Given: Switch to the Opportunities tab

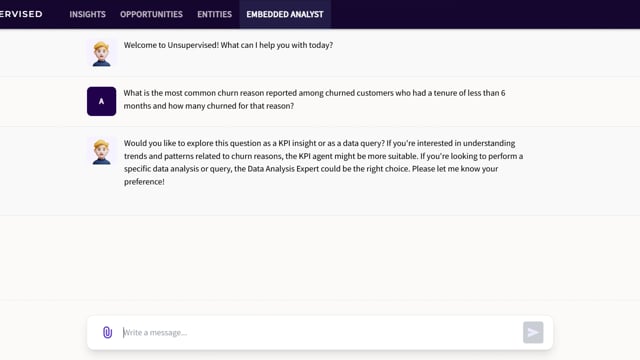Looking at the screenshot, I should [151, 14].
